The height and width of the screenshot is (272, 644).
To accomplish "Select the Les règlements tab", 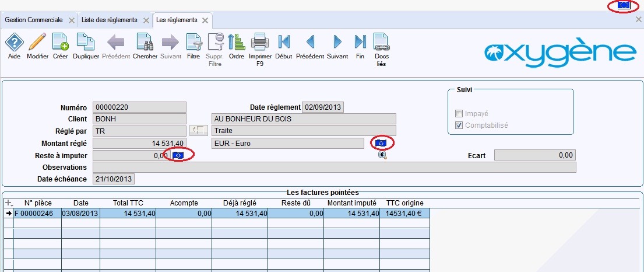I will (177, 20).
